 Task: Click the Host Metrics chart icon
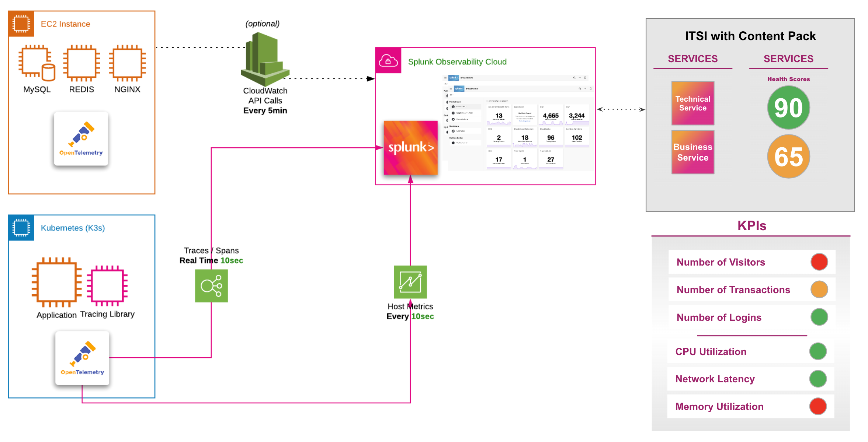[x=410, y=282]
